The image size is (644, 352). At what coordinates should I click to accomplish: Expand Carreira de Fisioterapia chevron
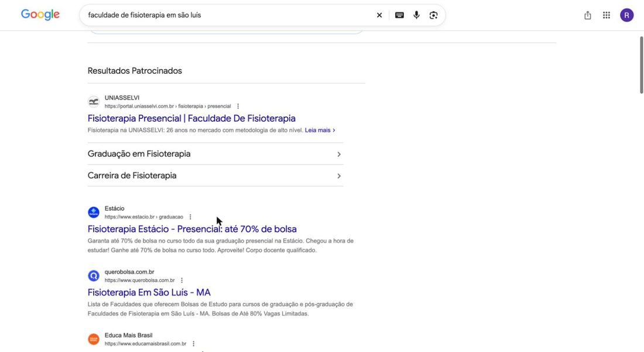pos(339,176)
